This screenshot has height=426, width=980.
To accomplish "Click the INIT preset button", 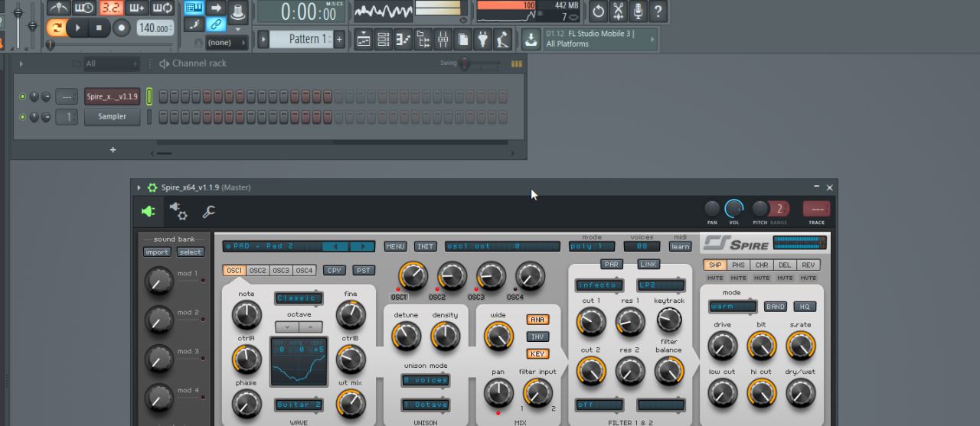I will click(x=426, y=246).
